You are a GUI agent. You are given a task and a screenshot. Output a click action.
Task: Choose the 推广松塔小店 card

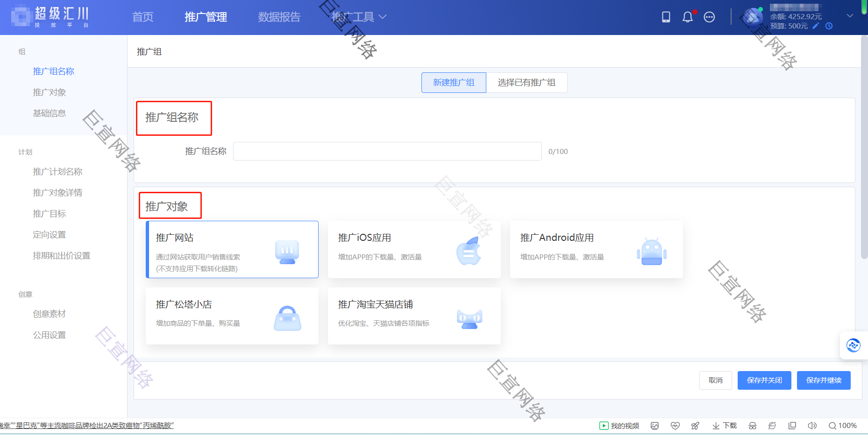click(x=232, y=316)
